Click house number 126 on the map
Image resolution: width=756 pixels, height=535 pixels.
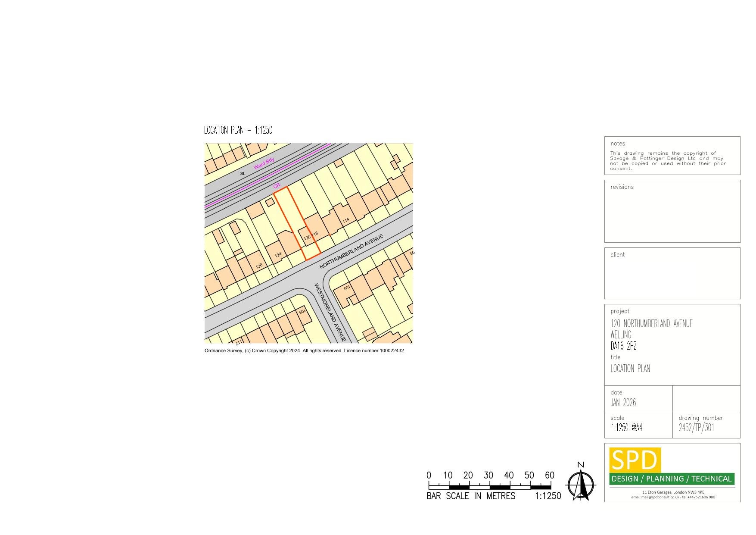(259, 266)
